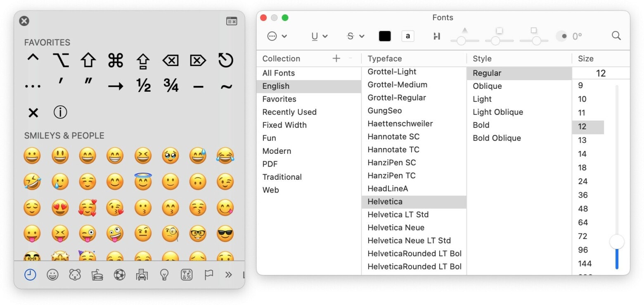Click the font size input field

click(x=601, y=73)
